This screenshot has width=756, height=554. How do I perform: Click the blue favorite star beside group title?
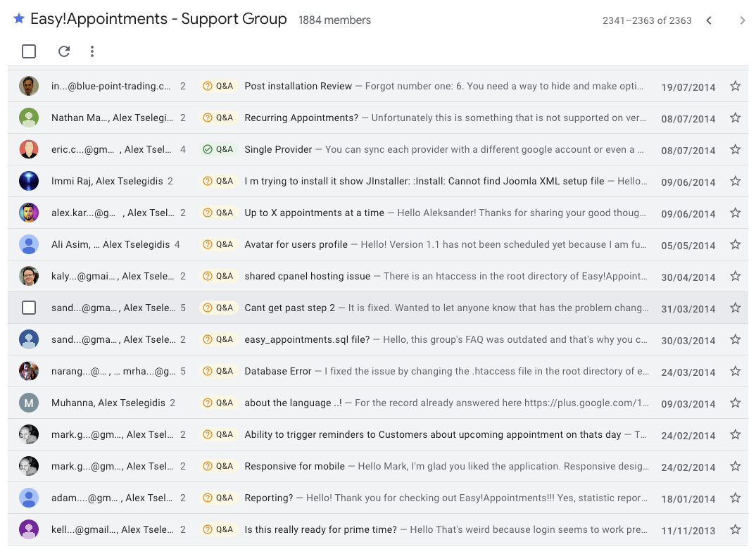point(19,19)
